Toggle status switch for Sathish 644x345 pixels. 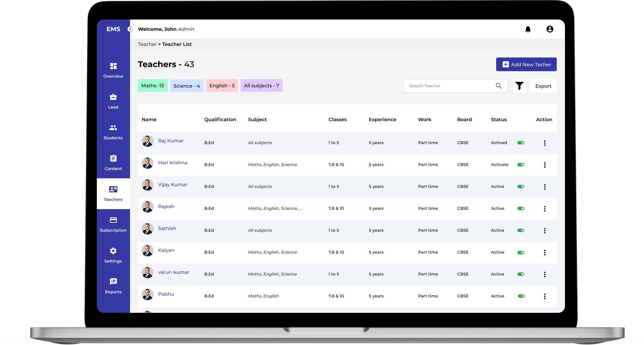[521, 230]
